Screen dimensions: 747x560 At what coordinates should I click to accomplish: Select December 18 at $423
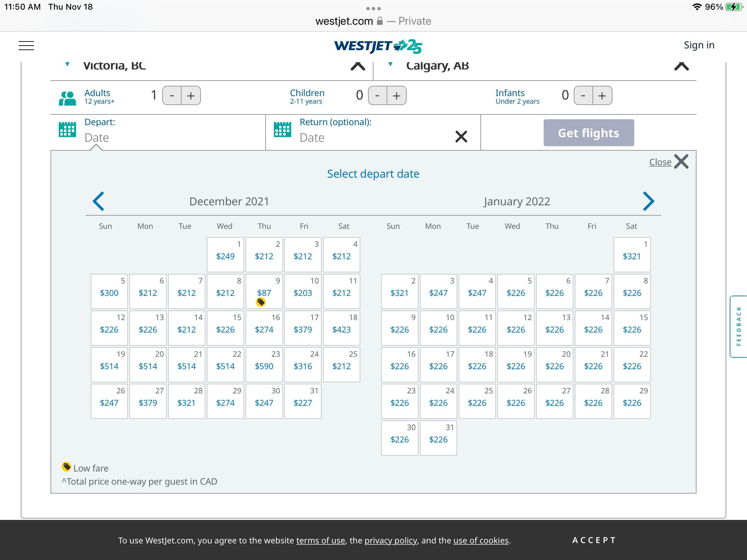pyautogui.click(x=342, y=328)
